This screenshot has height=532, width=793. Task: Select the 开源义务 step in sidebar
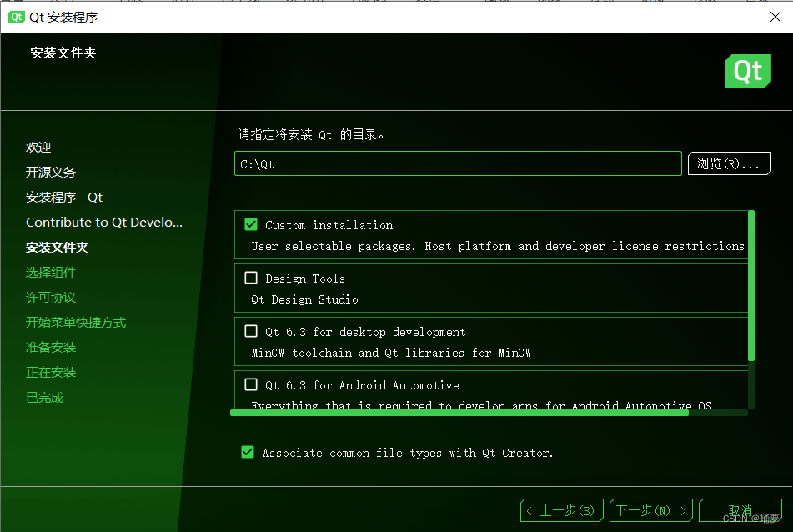point(51,173)
